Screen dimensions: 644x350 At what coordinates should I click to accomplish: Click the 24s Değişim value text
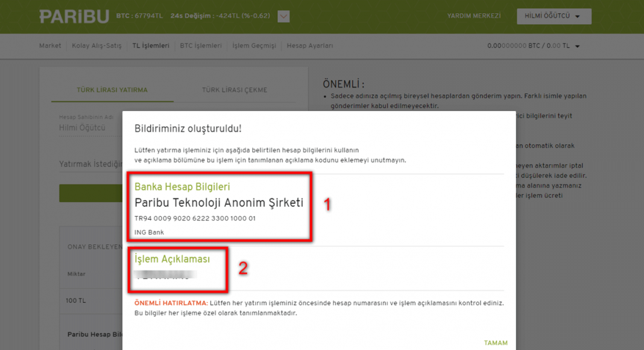pos(220,16)
